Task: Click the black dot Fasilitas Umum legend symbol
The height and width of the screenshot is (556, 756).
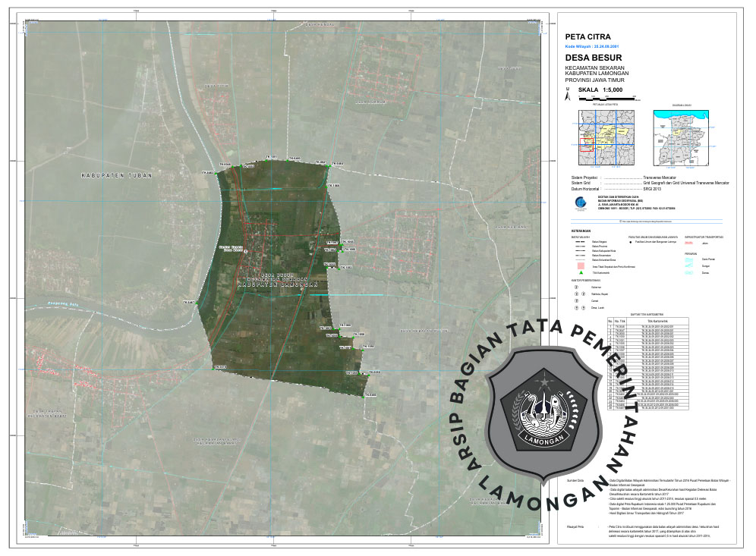Action: tap(632, 243)
